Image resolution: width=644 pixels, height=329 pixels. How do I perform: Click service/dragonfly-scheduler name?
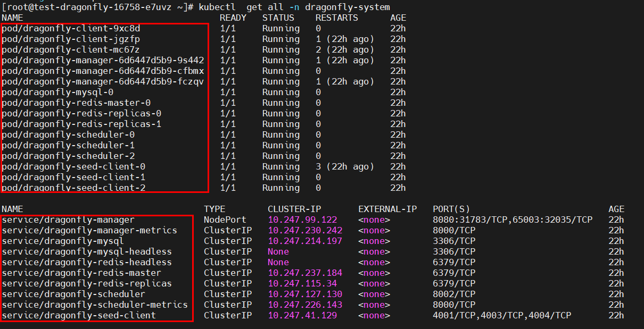coord(73,294)
